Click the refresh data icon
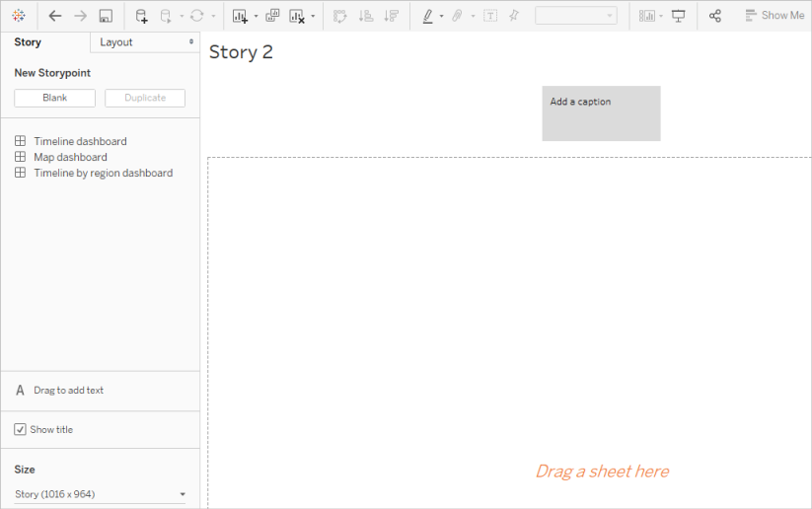The width and height of the screenshot is (812, 509). click(196, 16)
